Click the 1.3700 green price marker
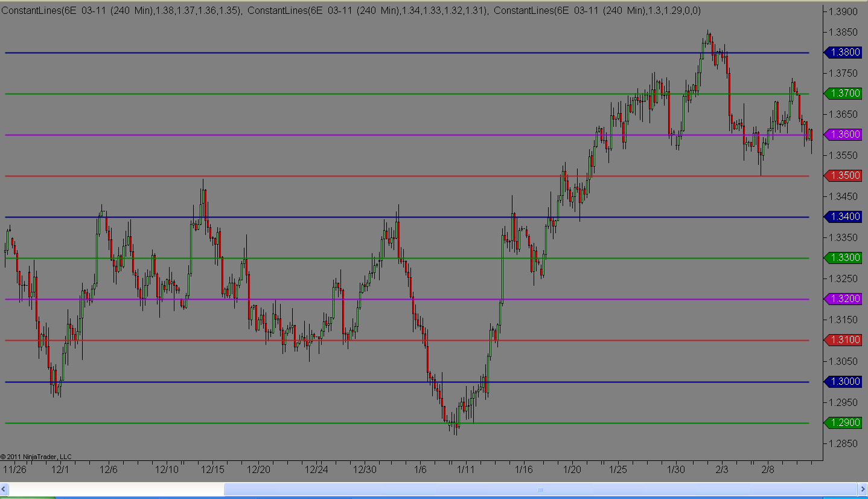The image size is (868, 499). pyautogui.click(x=843, y=94)
